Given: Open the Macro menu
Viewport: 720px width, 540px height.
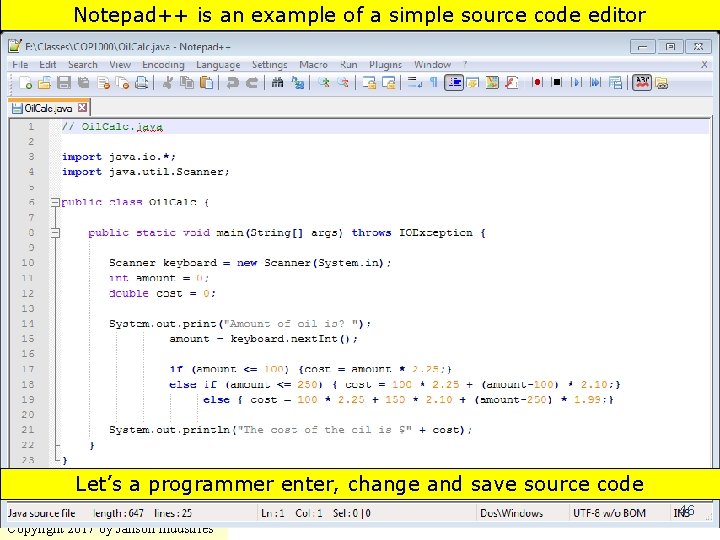Looking at the screenshot, I should [x=313, y=65].
